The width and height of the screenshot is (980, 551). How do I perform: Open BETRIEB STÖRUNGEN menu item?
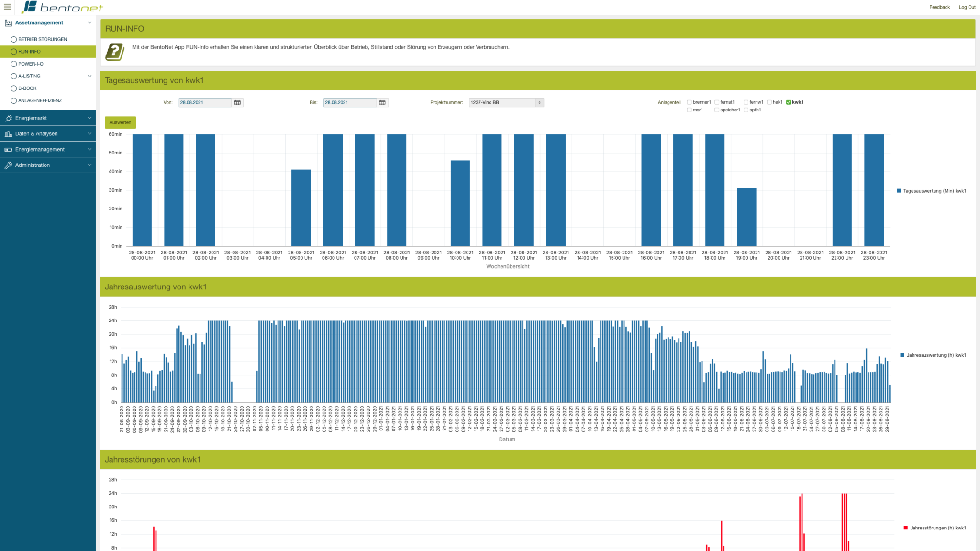click(x=42, y=39)
